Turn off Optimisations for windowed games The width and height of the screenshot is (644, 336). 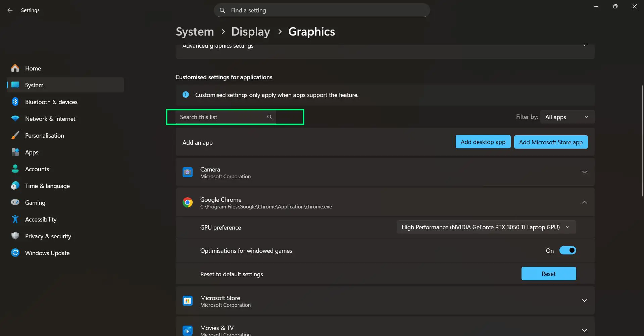coord(567,250)
